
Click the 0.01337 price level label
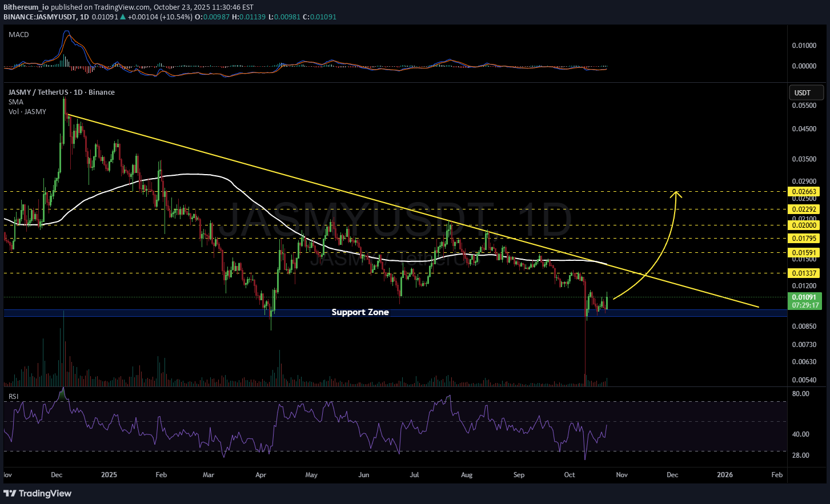click(803, 273)
